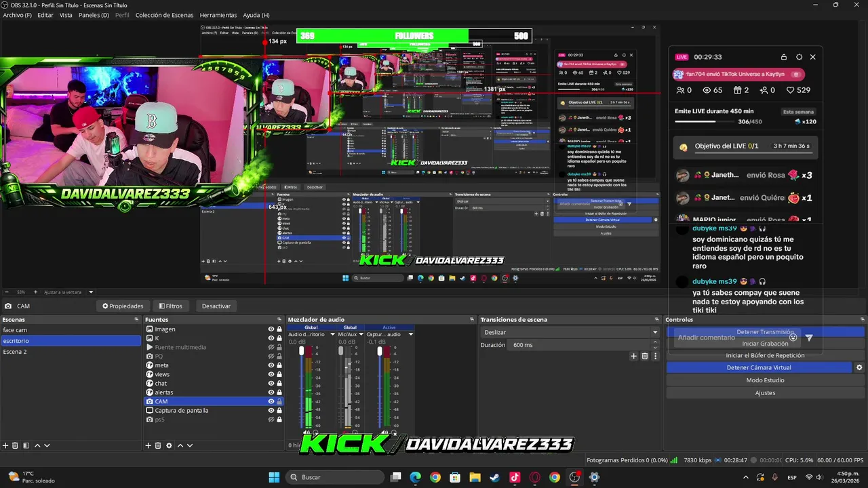Open TikTok app in Windows taskbar
The image size is (868, 488).
pyautogui.click(x=514, y=477)
